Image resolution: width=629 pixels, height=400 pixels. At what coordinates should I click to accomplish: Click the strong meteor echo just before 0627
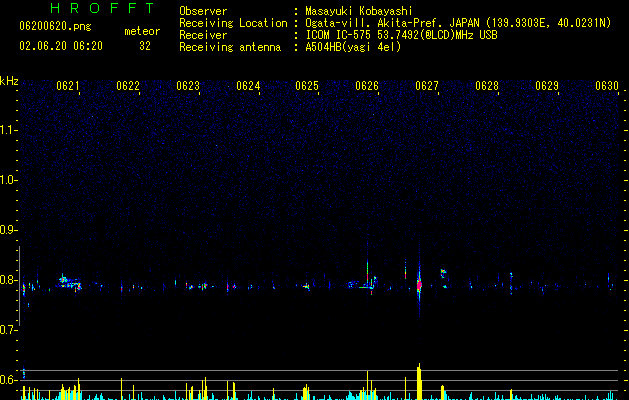419,284
